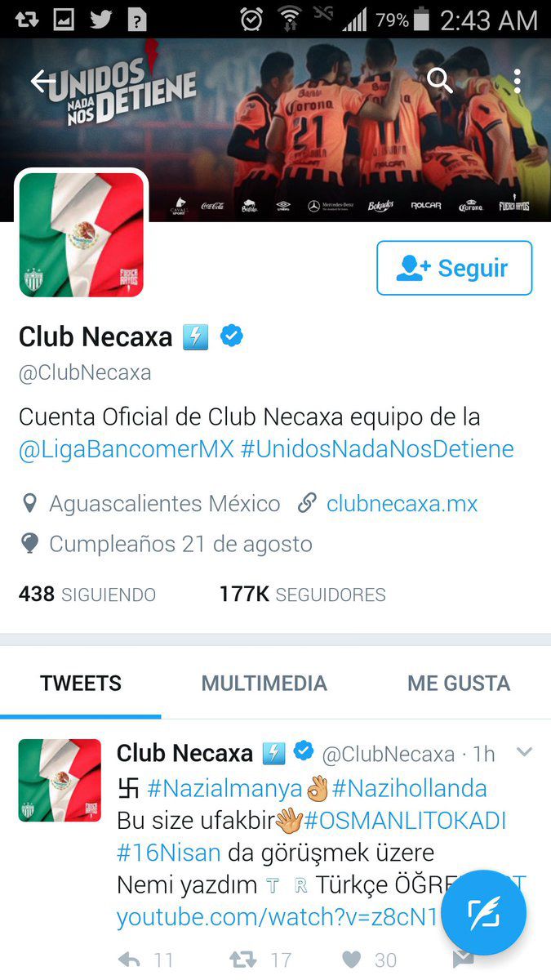The height and width of the screenshot is (980, 551).
Task: View the 177K Seguidores list
Action: point(302,595)
